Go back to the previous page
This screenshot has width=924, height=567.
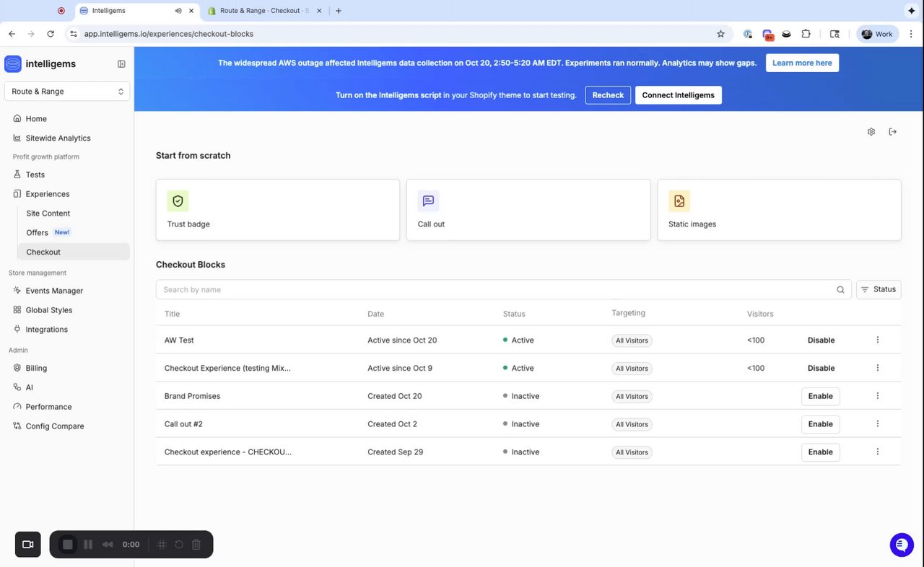click(x=12, y=34)
